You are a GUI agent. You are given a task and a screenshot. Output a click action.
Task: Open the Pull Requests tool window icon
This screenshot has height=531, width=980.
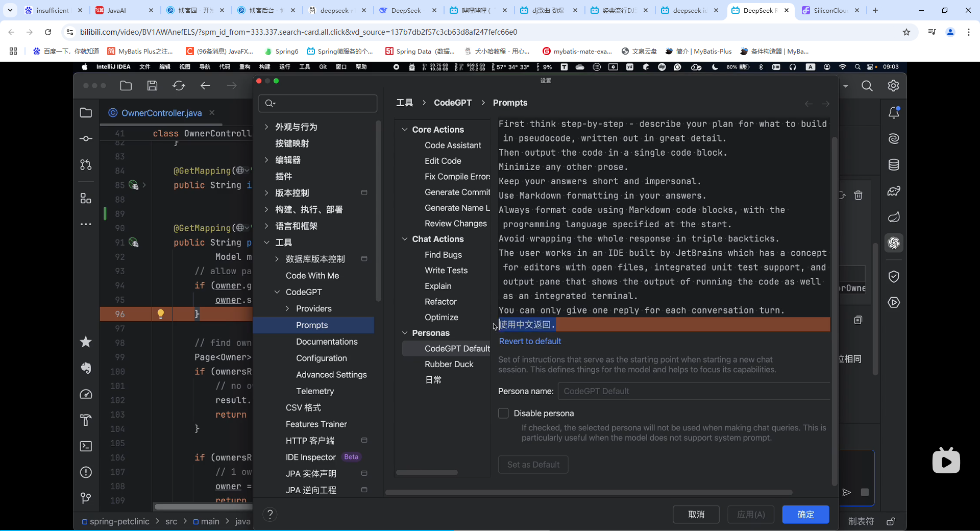pos(86,165)
